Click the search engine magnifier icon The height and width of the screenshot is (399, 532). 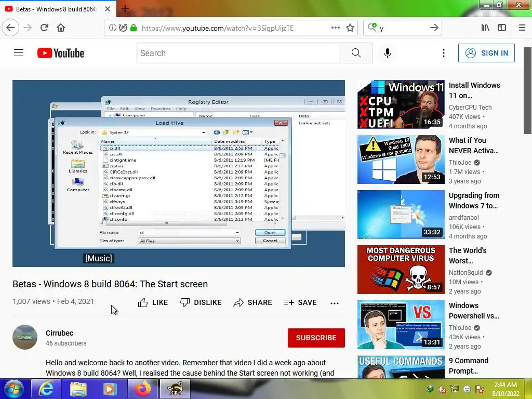click(x=372, y=28)
